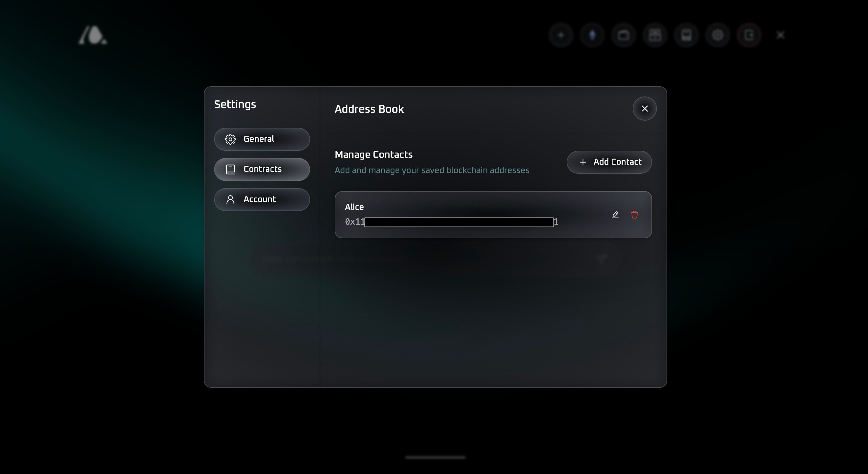
Task: Click the plus icon in Add Contact
Action: tap(583, 162)
